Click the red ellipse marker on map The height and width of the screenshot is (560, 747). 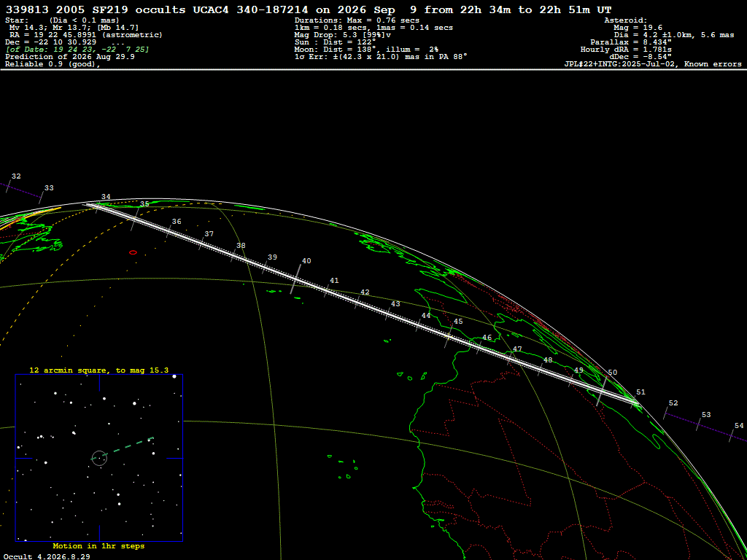coord(133,252)
